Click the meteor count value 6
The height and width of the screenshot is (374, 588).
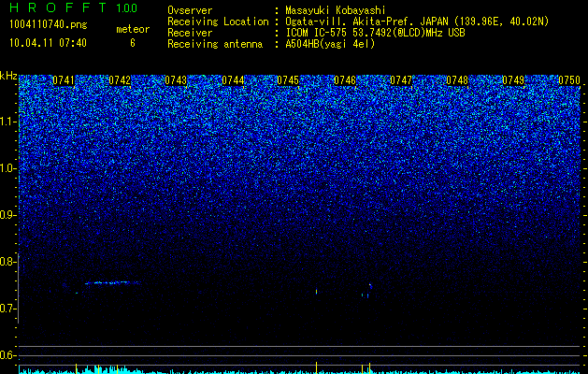click(x=133, y=43)
